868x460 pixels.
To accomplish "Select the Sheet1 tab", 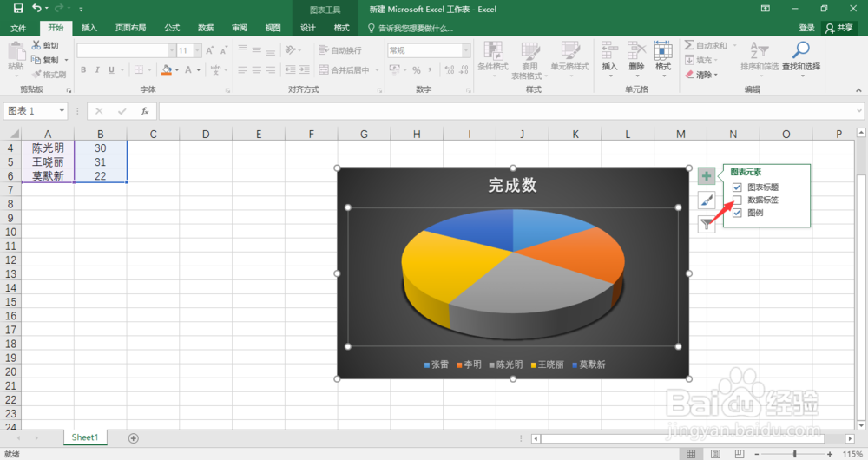I will point(85,437).
